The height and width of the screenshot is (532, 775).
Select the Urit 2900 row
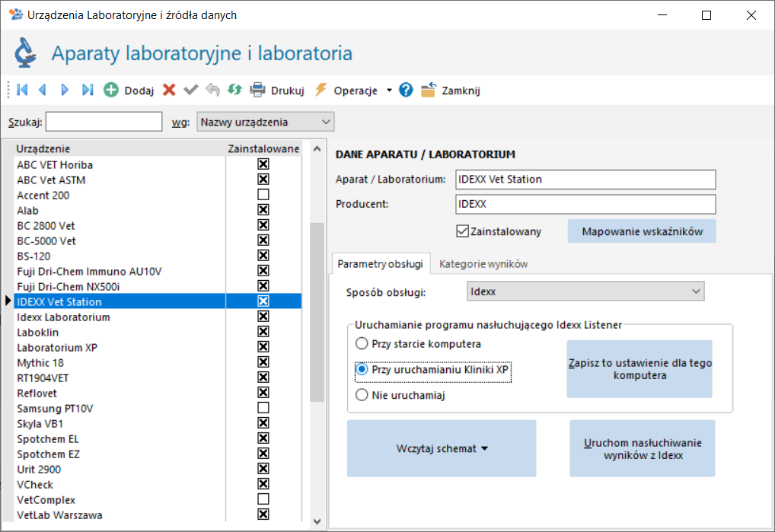point(158,470)
